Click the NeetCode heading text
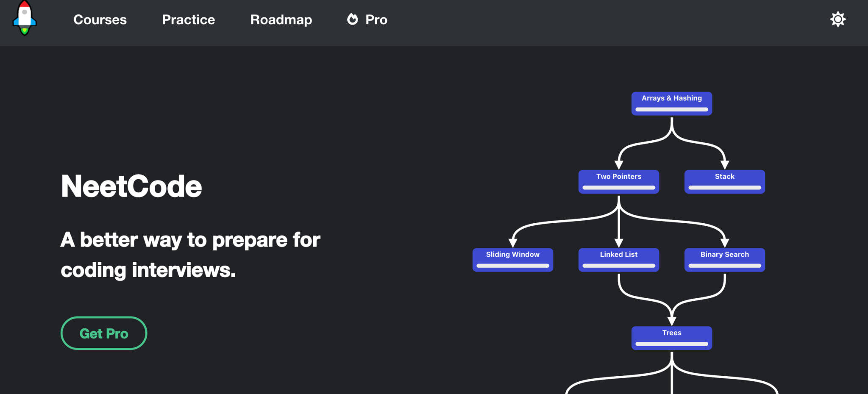This screenshot has height=394, width=868. 131,186
